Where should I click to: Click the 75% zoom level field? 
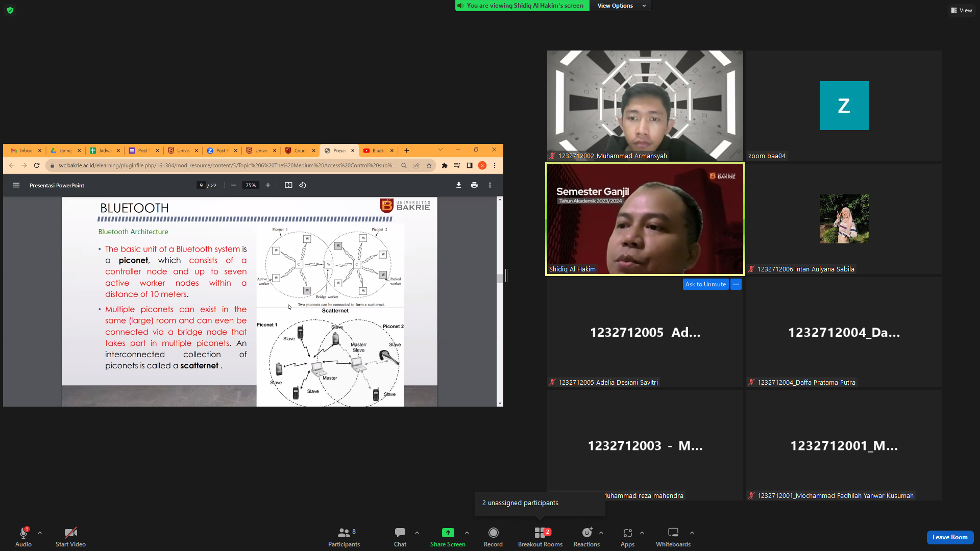coord(251,185)
